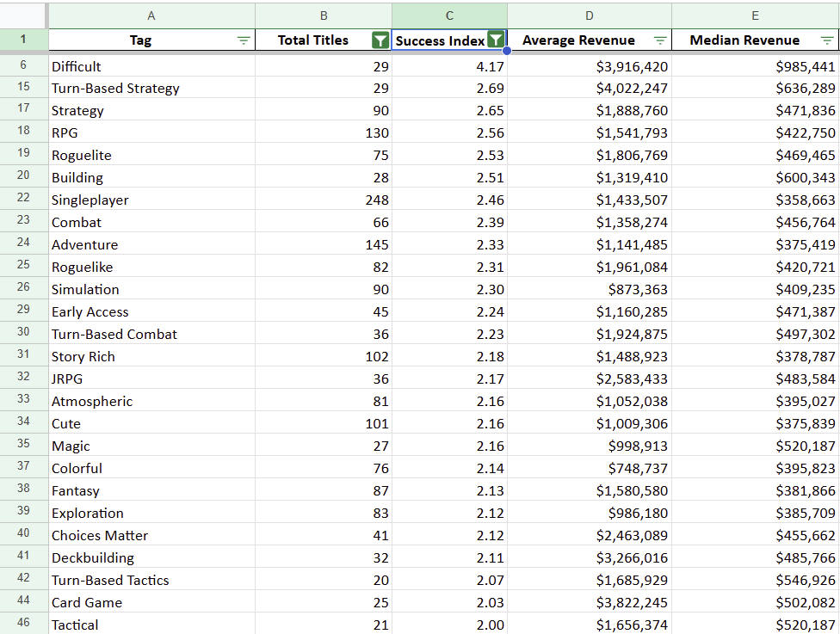This screenshot has height=634, width=840.
Task: Select column E header
Action: pos(756,15)
